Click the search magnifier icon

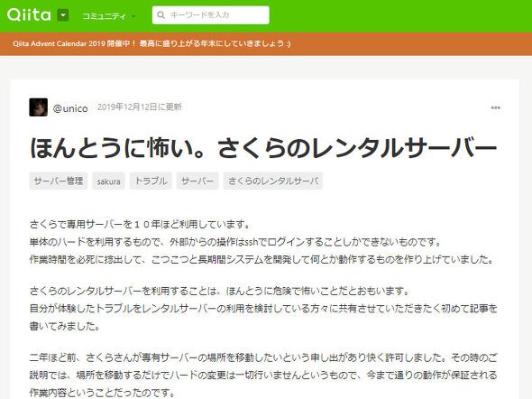coord(161,15)
